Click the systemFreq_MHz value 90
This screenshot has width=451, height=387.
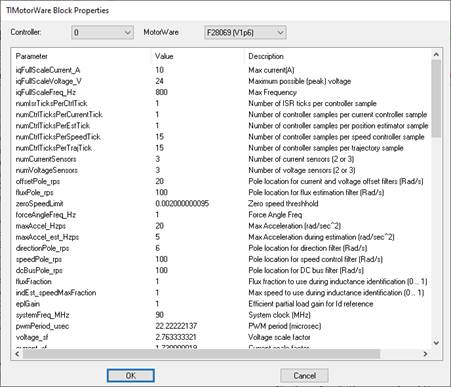159,315
